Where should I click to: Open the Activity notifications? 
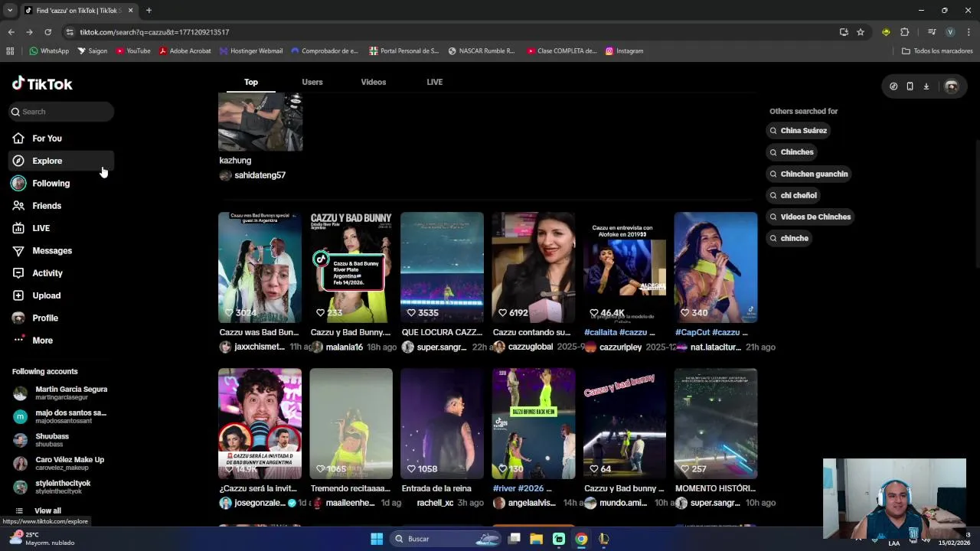[47, 273]
